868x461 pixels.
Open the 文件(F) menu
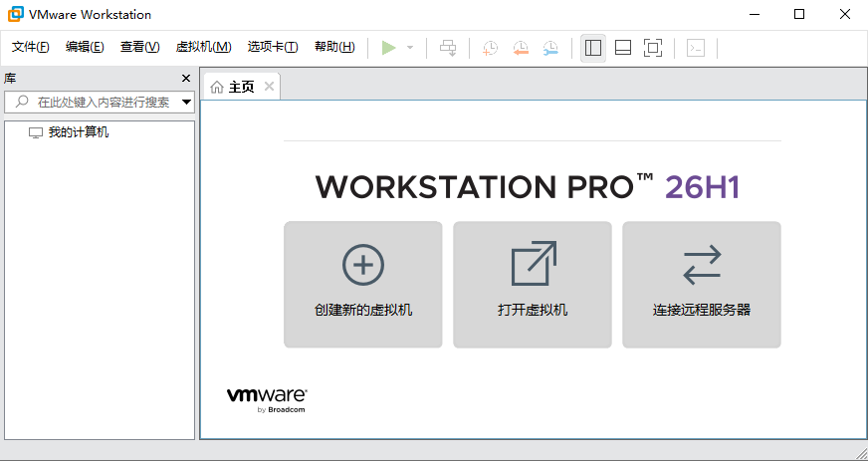click(x=31, y=47)
